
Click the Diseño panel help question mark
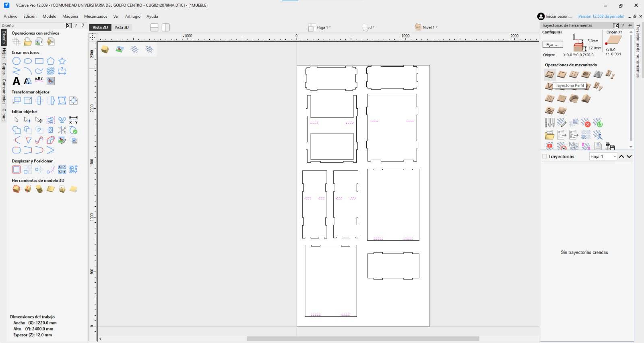point(76,26)
